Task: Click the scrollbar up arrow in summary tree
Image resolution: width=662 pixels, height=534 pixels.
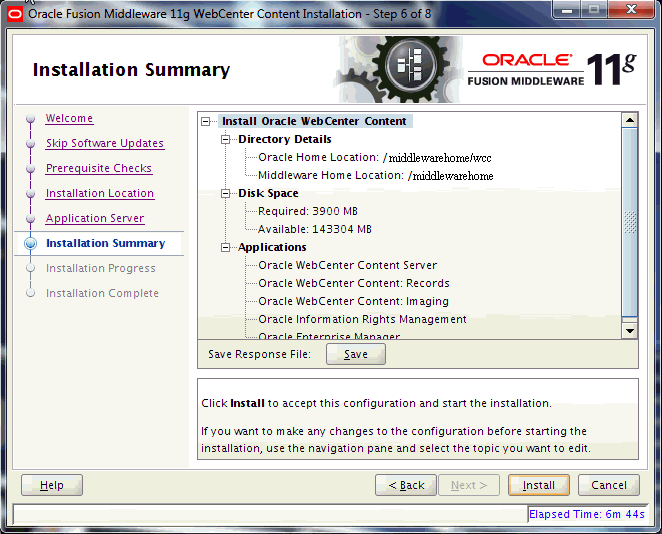Action: pos(630,120)
